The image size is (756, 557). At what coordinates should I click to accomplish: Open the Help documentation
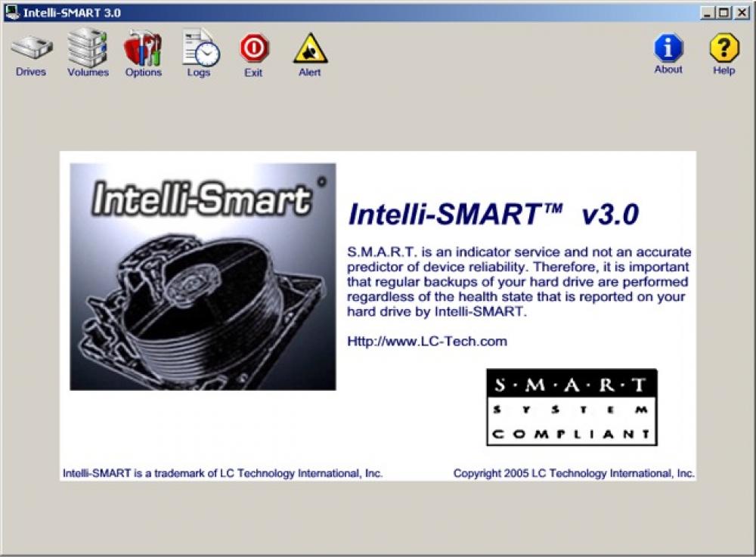(x=723, y=49)
